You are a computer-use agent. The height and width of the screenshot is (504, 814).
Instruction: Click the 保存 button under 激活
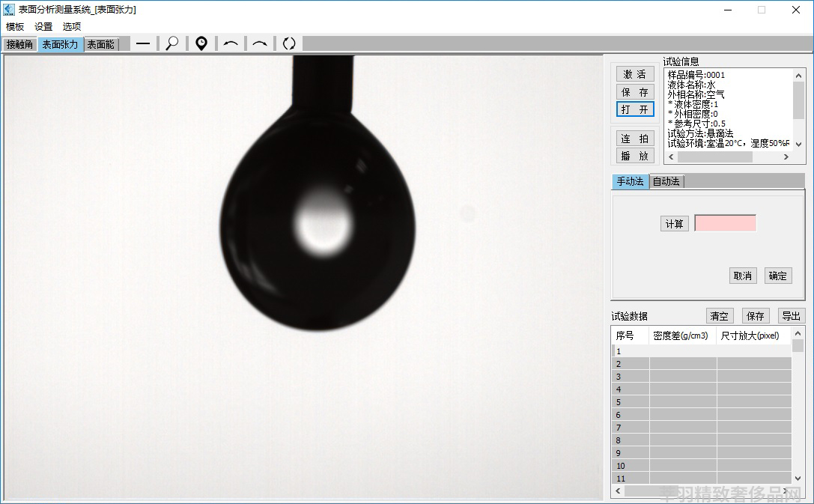click(635, 92)
